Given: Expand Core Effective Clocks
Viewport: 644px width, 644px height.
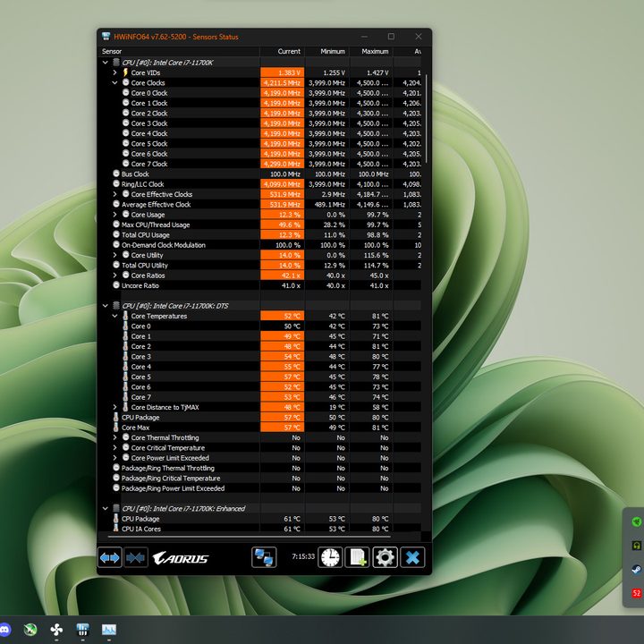Looking at the screenshot, I should click(115, 194).
